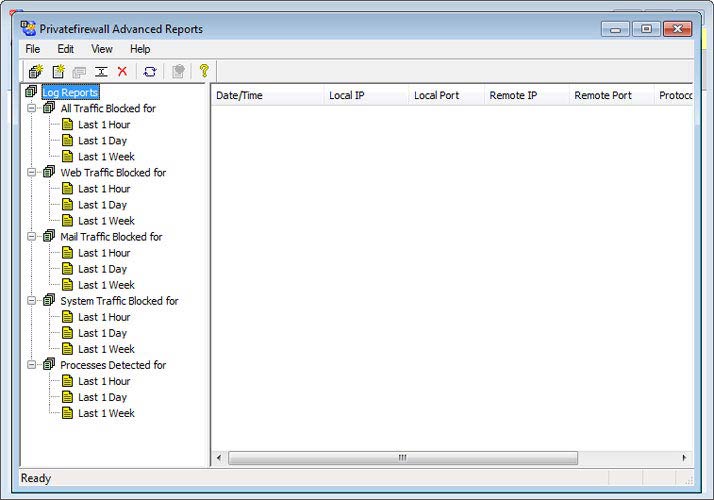
Task: Select the All Traffic Blocked for label
Action: point(108,108)
